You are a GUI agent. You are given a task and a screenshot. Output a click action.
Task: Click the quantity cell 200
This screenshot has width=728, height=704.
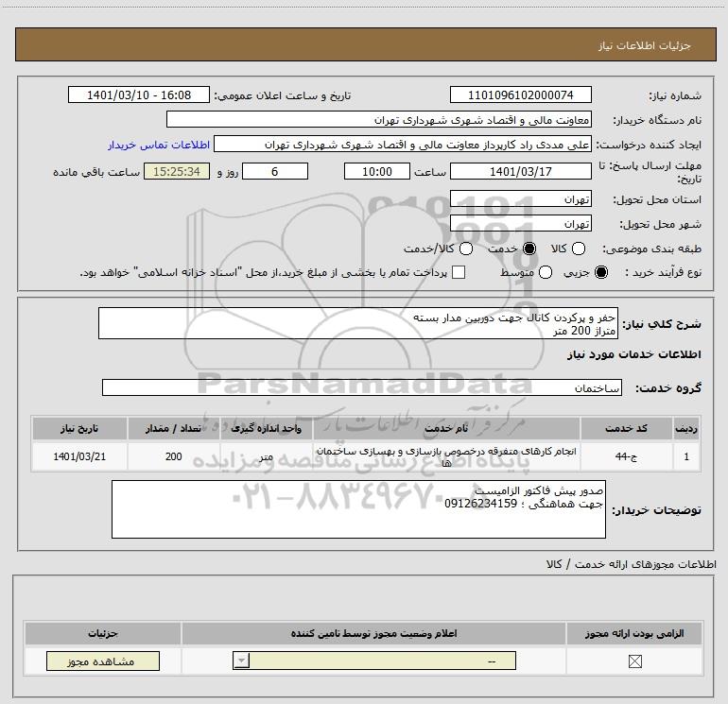[173, 456]
